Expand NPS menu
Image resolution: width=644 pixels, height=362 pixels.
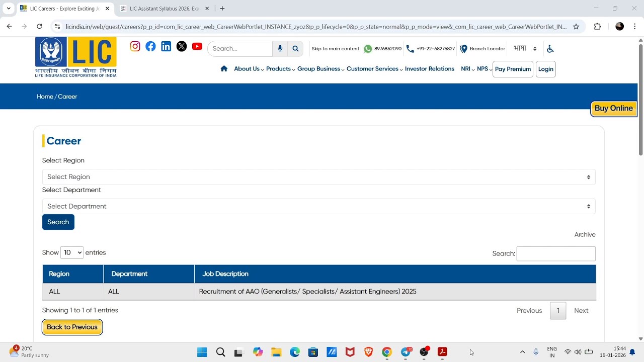(484, 69)
